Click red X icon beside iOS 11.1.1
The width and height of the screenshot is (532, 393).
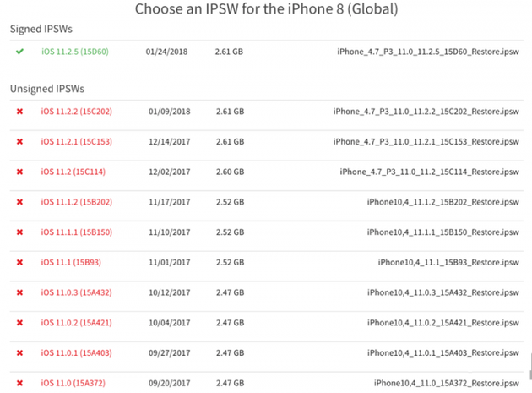[x=19, y=233]
